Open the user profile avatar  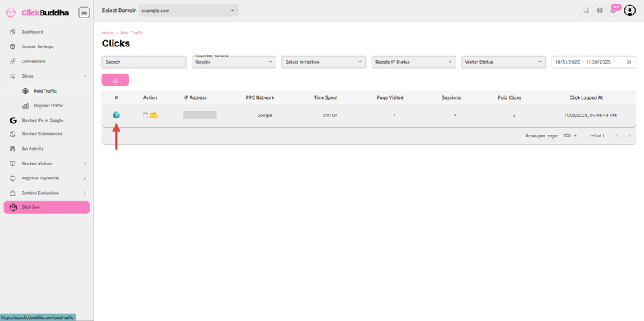click(629, 11)
